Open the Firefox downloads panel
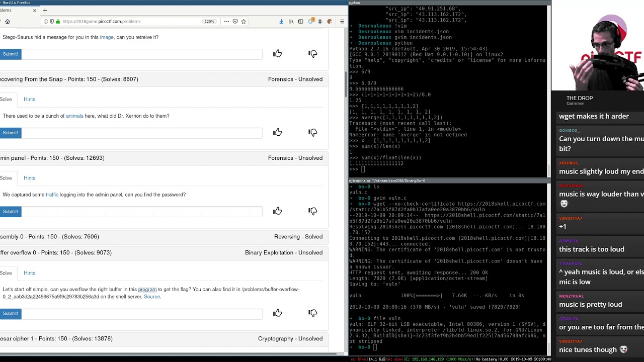The width and height of the screenshot is (644, 362). click(281, 22)
